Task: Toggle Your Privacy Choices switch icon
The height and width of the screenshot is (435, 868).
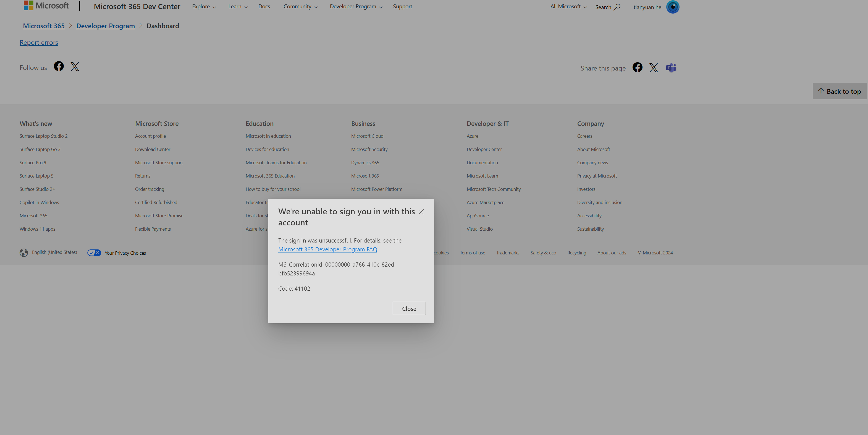Action: coord(94,252)
